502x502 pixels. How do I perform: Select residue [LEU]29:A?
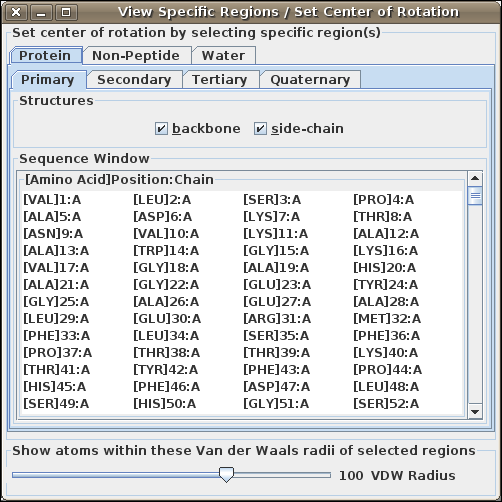[x=56, y=319]
